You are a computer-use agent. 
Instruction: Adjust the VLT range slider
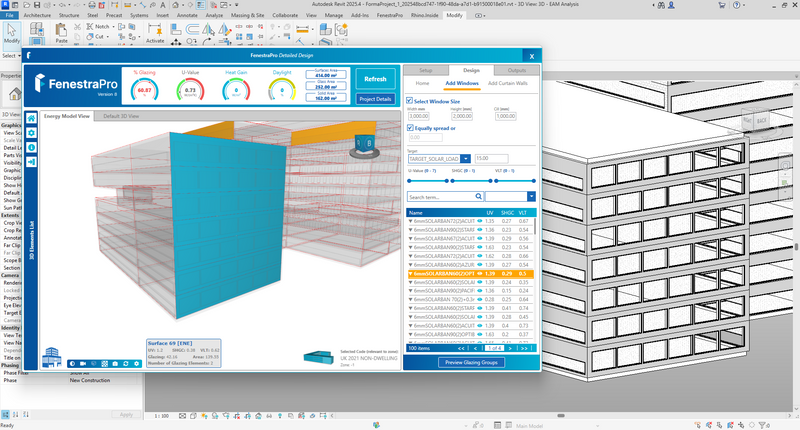515,181
